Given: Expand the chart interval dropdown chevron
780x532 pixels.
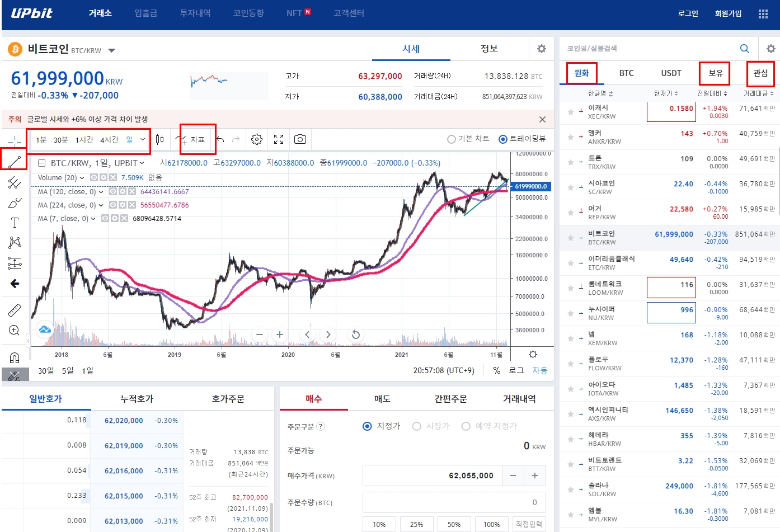Looking at the screenshot, I should (143, 139).
